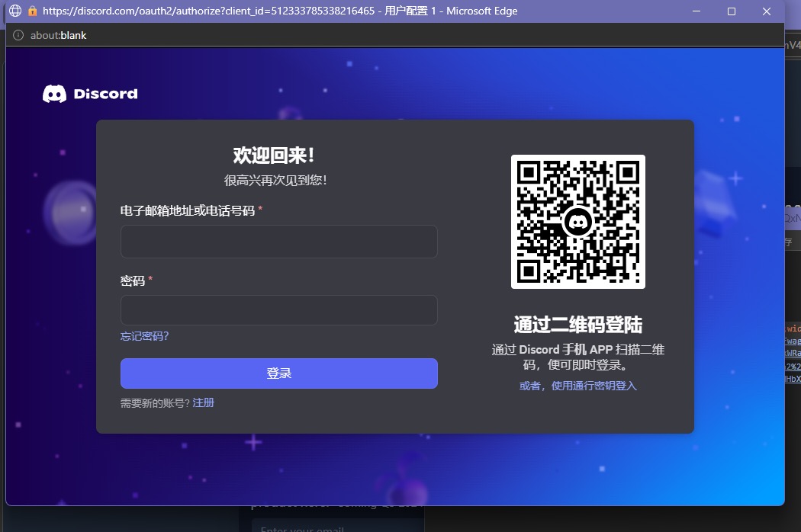The width and height of the screenshot is (801, 532).
Task: Click the Discord icon inside the QR code
Action: (x=577, y=222)
